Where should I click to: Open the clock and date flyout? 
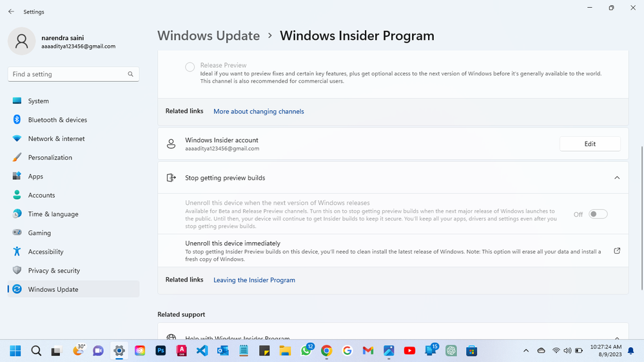[606, 351]
